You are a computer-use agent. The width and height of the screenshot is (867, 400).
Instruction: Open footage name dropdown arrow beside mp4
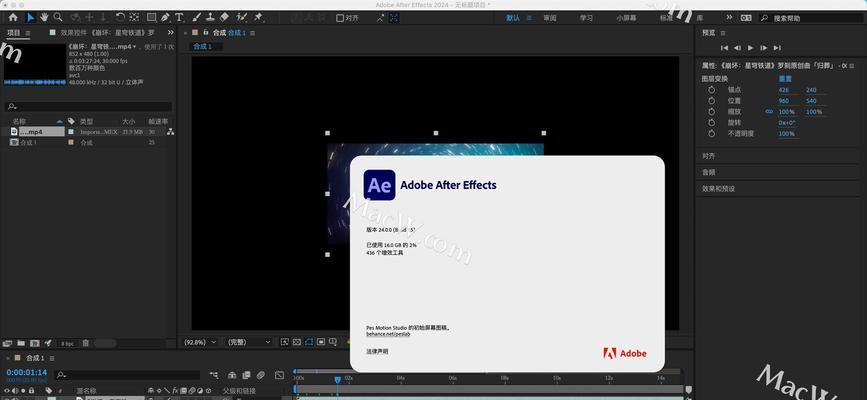tap(134, 47)
